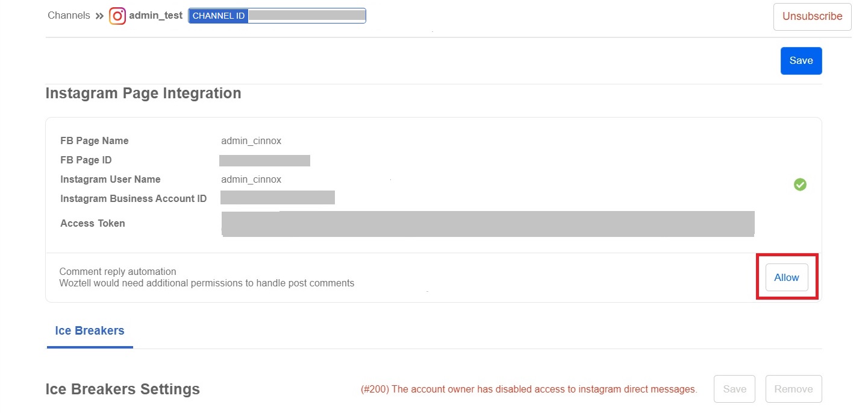
Task: Click the admin_test channel name
Action: tap(155, 16)
